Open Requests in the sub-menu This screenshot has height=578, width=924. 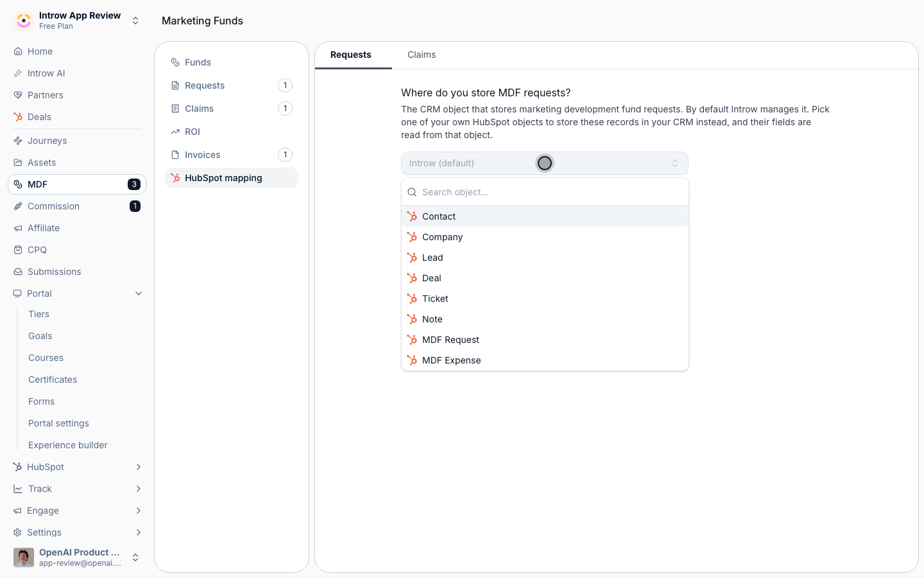(232, 85)
